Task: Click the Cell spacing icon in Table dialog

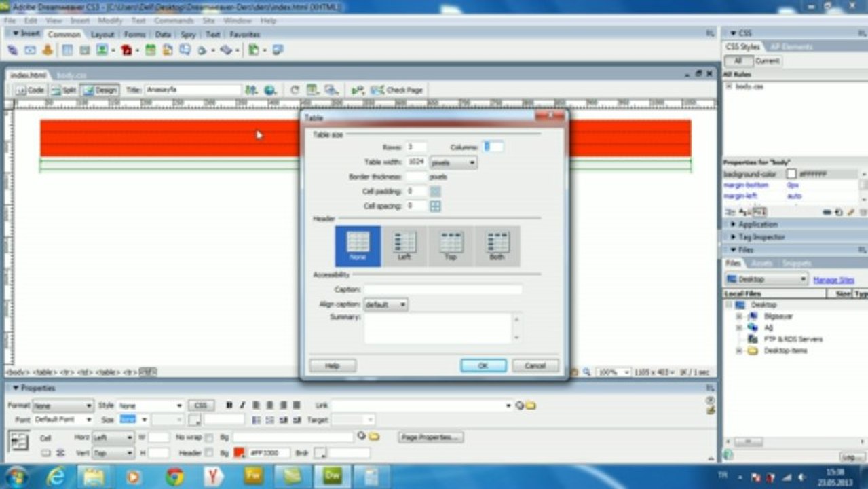Action: [436, 206]
